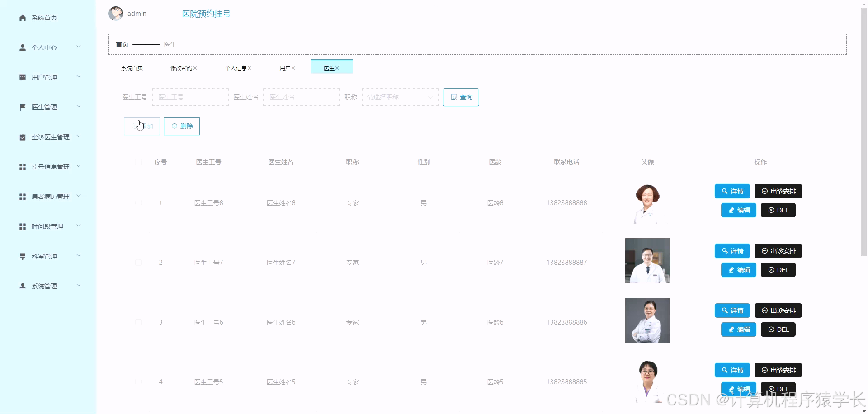Toggle the select-all checkbox in table header
Viewport: 868px width, 414px height.
click(138, 162)
